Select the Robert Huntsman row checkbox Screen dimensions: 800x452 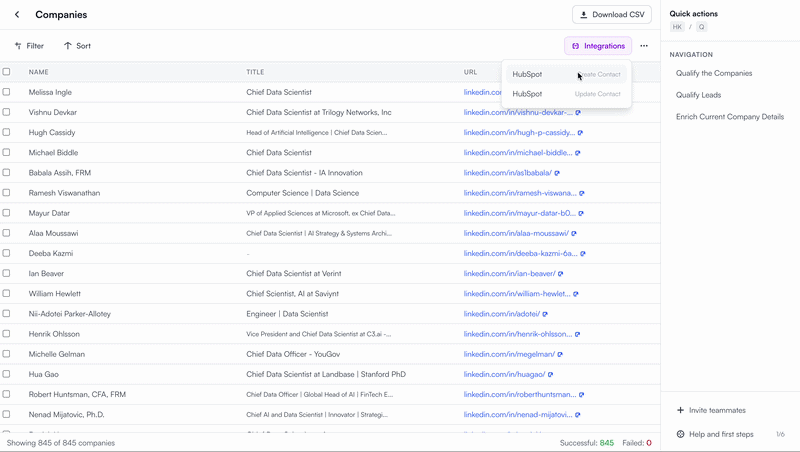tap(6, 394)
